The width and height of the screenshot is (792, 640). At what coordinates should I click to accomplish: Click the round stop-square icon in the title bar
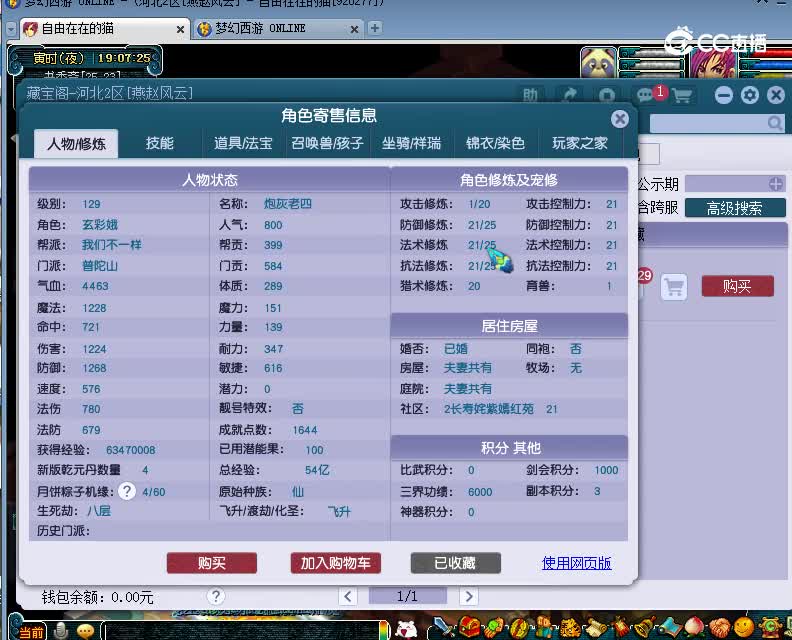tap(607, 95)
